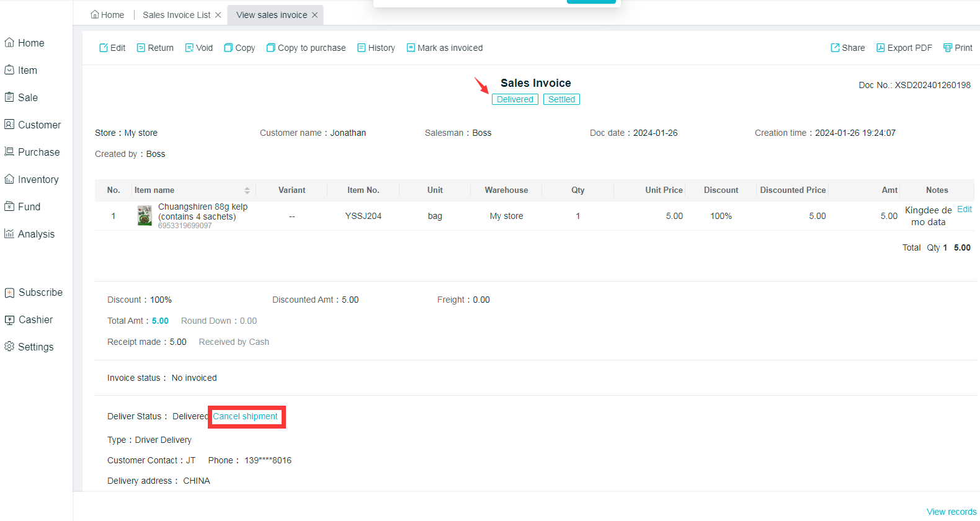Open Settings in the sidebar
The image size is (980, 521).
point(35,347)
